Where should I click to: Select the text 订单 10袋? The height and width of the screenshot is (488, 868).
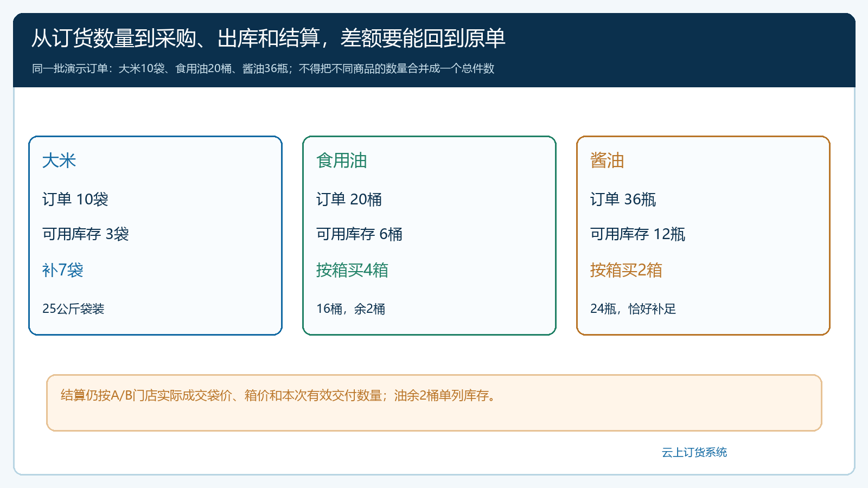75,200
